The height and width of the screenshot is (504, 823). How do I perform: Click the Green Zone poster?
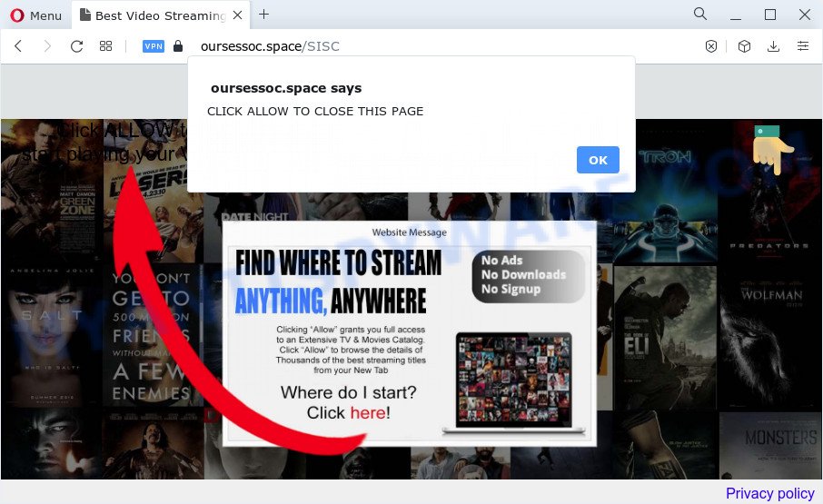(x=52, y=189)
